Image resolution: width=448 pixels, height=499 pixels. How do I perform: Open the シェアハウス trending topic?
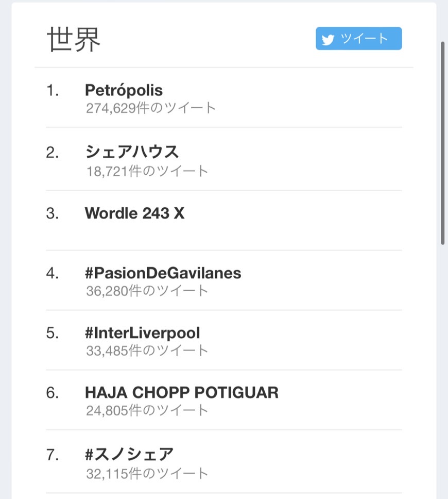(x=132, y=152)
